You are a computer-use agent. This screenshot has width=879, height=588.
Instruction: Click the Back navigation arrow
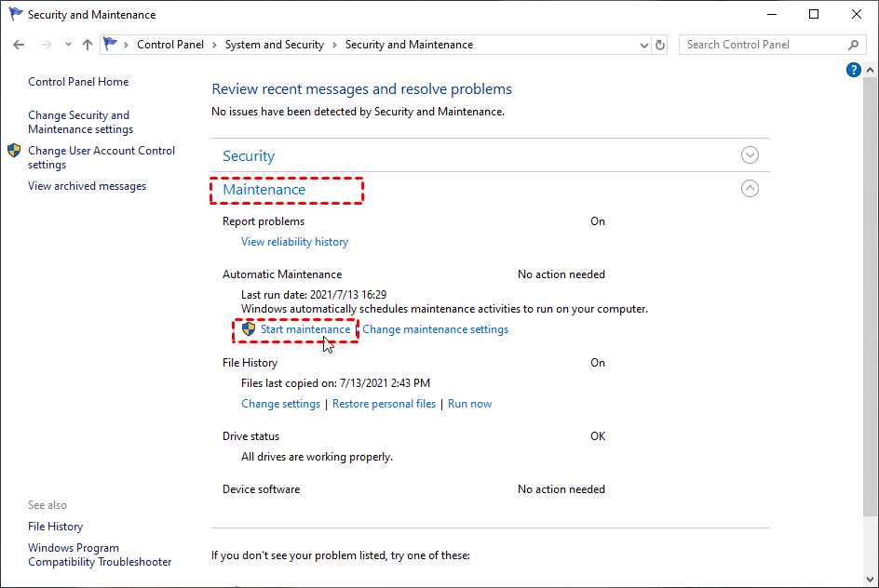click(x=20, y=45)
